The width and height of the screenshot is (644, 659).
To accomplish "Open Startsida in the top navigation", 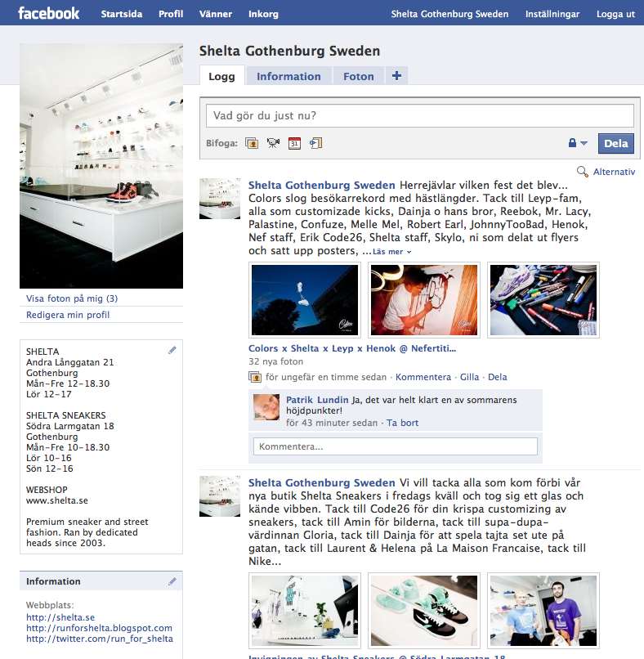I will click(x=122, y=14).
